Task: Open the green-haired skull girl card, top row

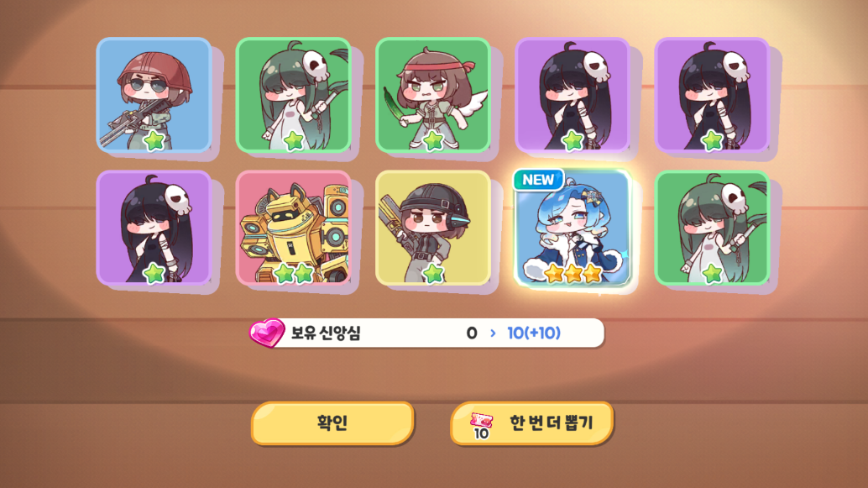Action: [294, 95]
